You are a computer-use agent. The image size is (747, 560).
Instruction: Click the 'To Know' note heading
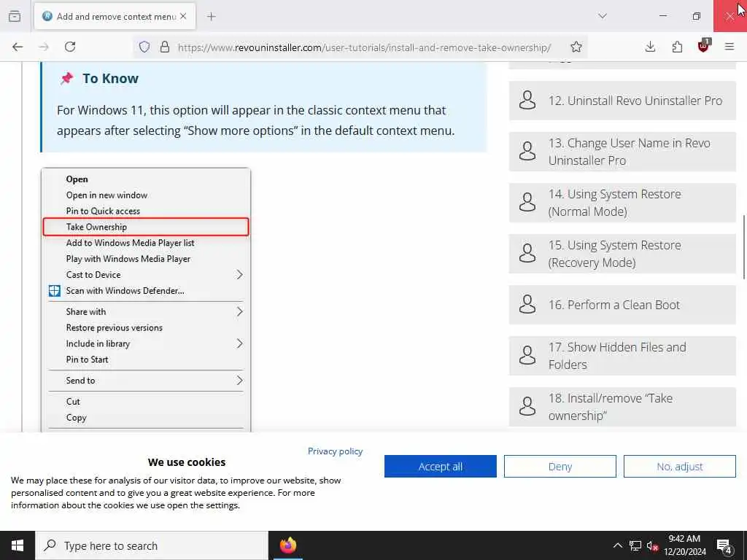(110, 78)
